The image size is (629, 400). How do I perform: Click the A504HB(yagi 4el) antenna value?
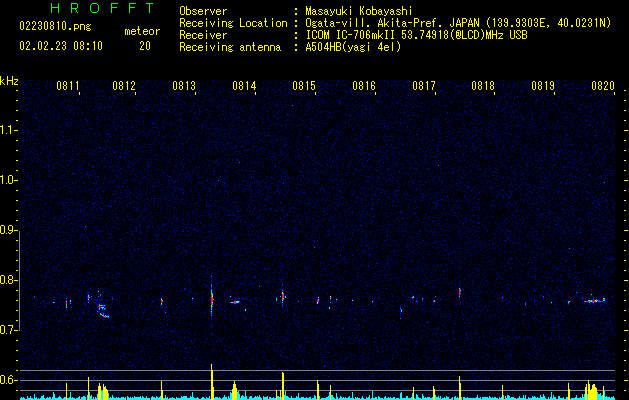[x=353, y=47]
